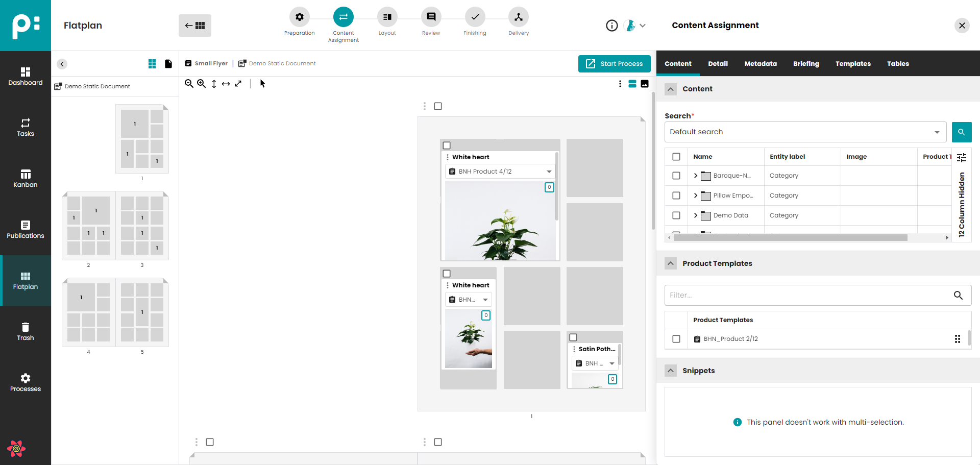Select the fit to width arrow icon

tap(226, 84)
